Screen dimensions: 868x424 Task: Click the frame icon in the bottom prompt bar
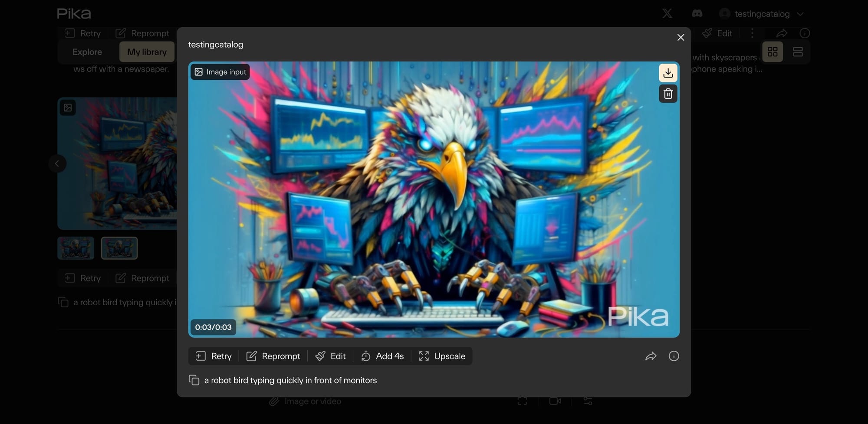pos(523,401)
